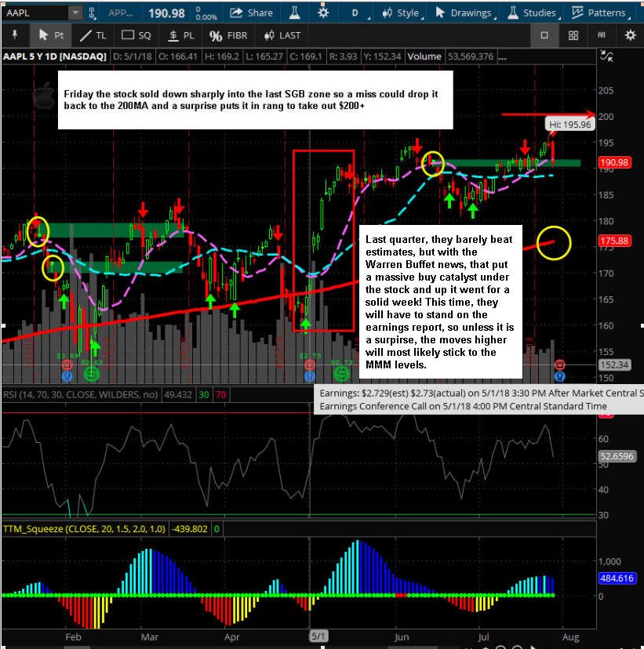Select the LAST drawing tool
644x649 pixels.
coord(282,35)
